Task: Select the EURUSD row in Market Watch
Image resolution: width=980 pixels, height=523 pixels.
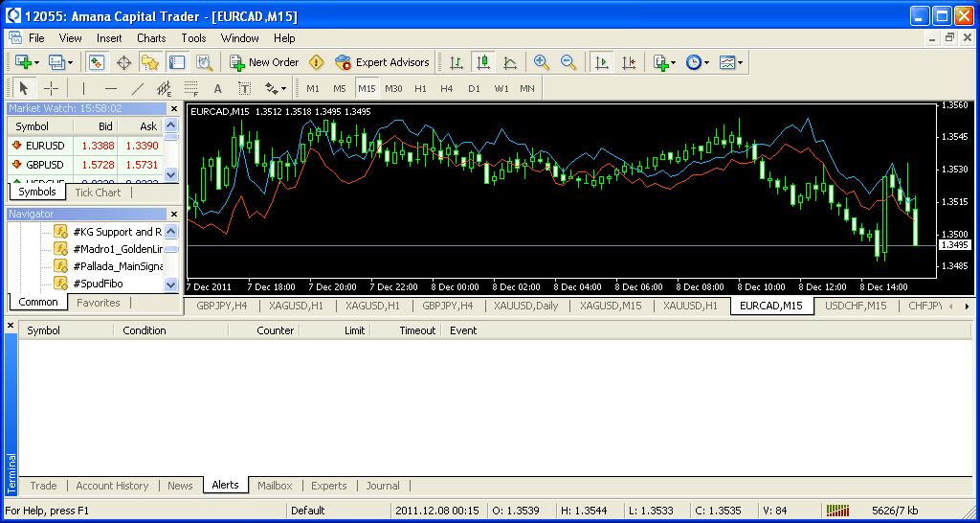Action: 45,146
